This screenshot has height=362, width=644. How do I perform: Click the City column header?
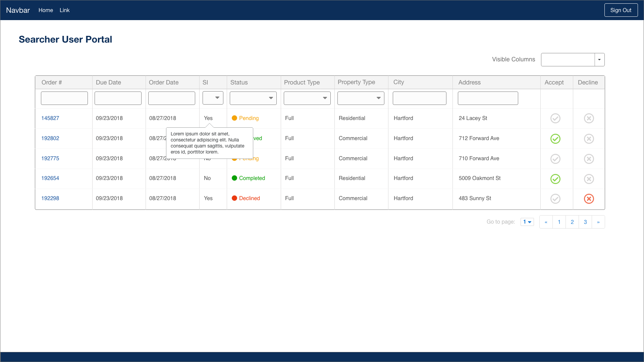398,82
